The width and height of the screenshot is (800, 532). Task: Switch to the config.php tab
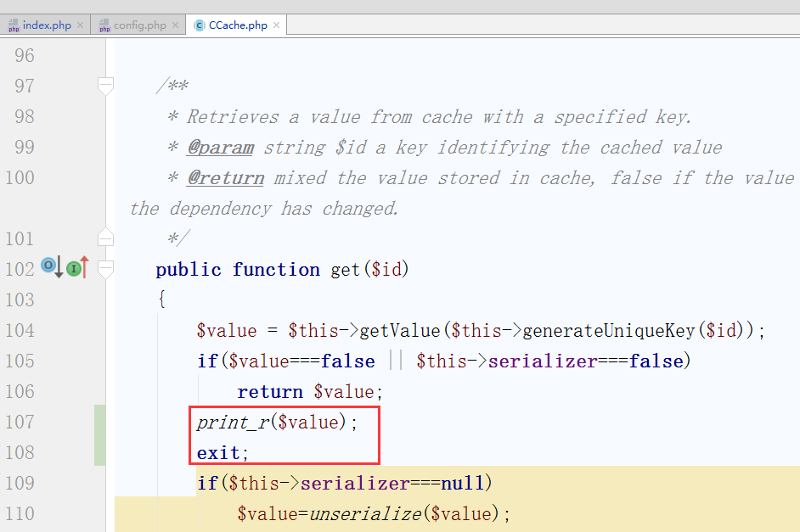tap(140, 25)
